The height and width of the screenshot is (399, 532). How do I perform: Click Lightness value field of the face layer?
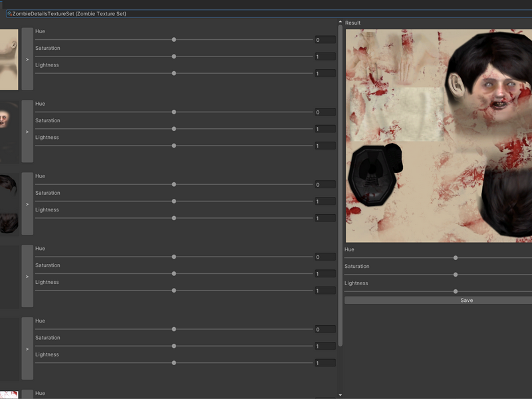point(325,146)
